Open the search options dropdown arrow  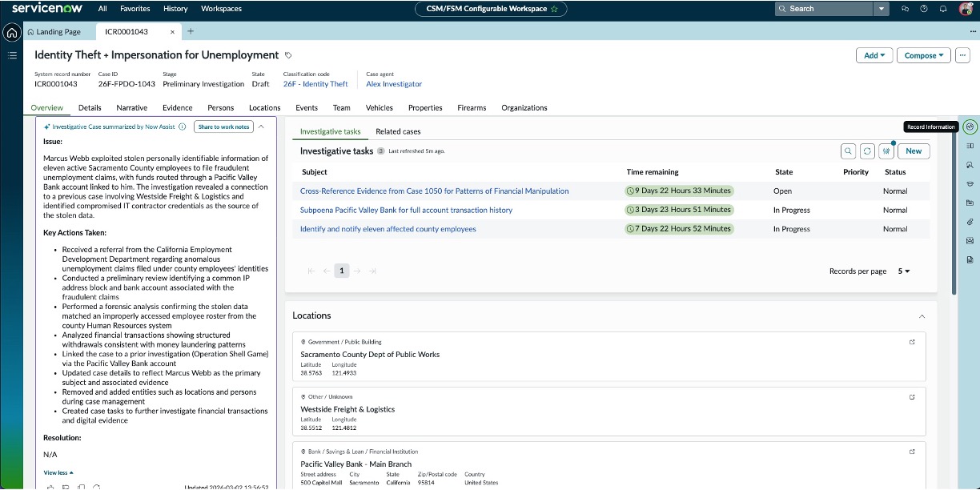tap(882, 9)
